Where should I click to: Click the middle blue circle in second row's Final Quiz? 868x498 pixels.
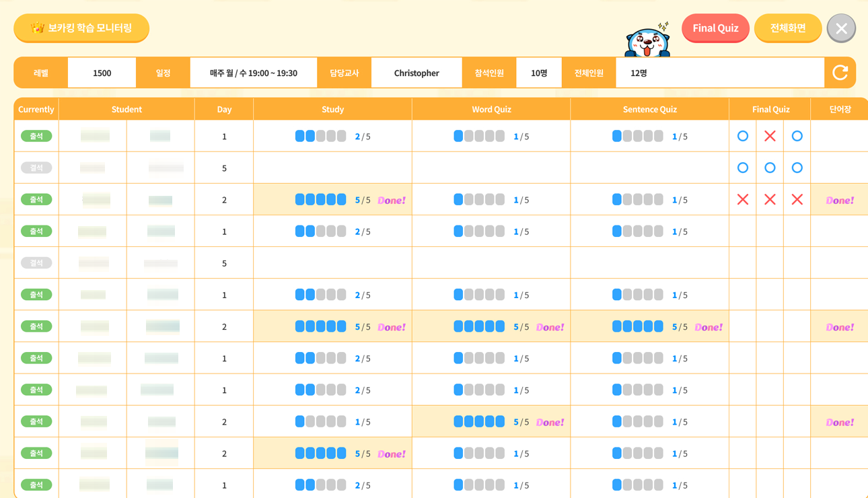click(x=770, y=168)
